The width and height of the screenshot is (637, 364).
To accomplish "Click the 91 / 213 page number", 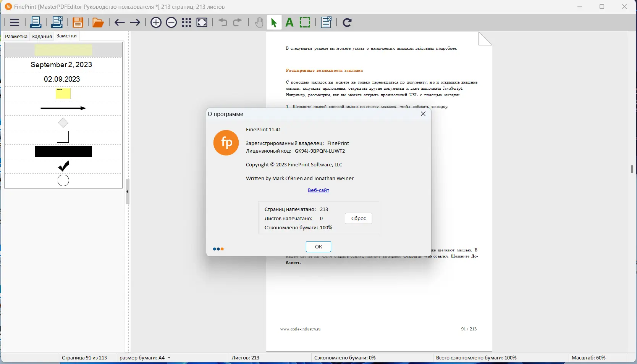I will [469, 329].
